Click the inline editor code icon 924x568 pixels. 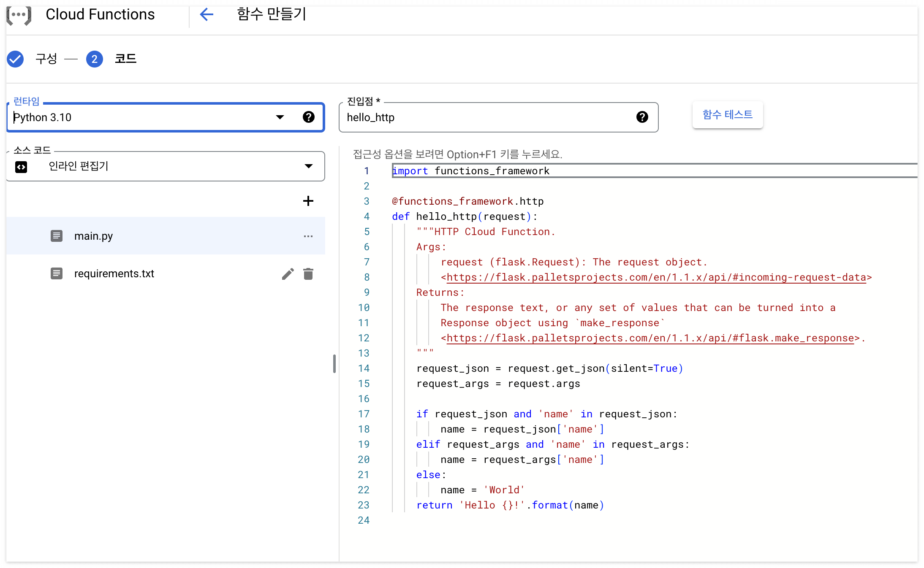[x=21, y=167]
